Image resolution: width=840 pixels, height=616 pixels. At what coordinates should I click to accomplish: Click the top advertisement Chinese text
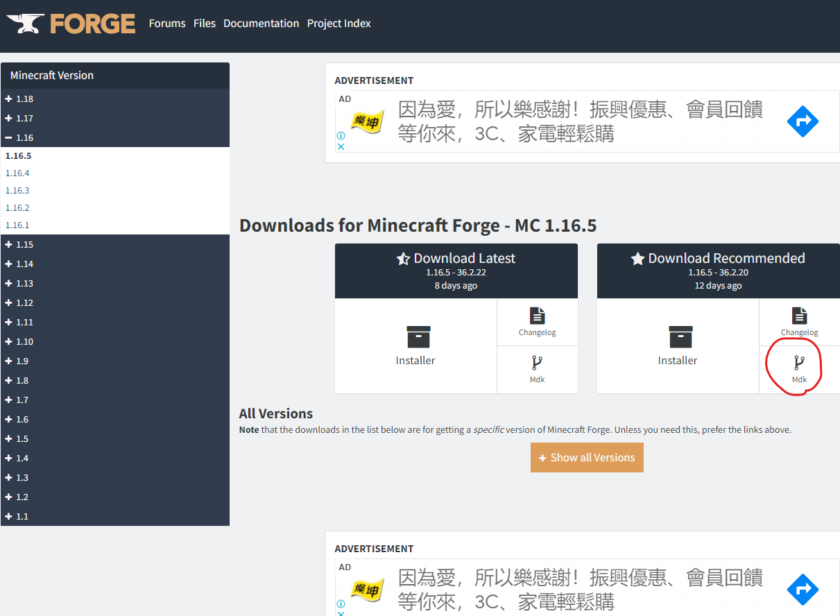click(x=580, y=121)
